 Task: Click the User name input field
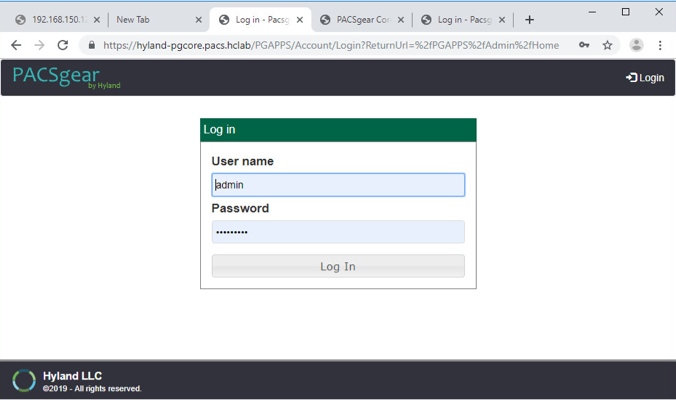pyautogui.click(x=338, y=185)
